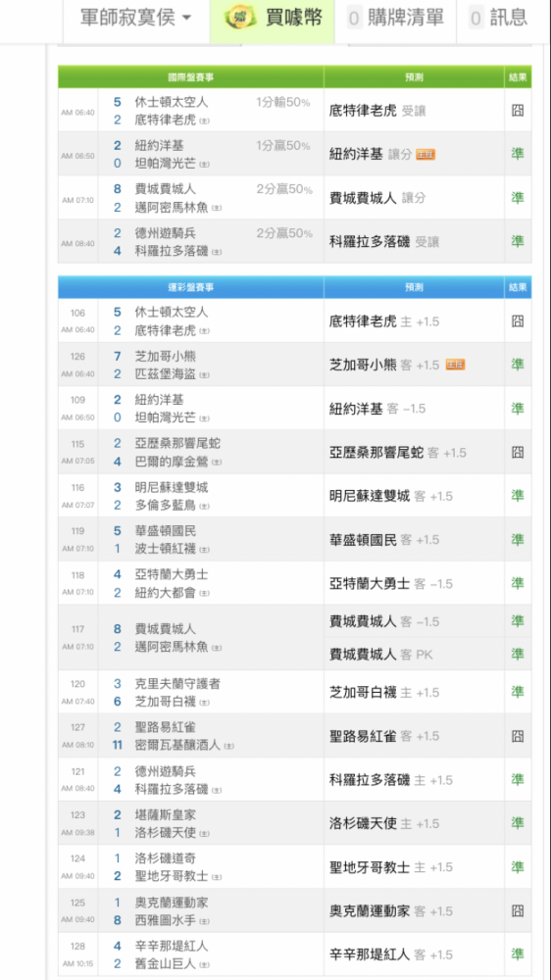This screenshot has height=980, width=551.
Task: Select the 國際盤賽事 table header
Action: tap(191, 77)
